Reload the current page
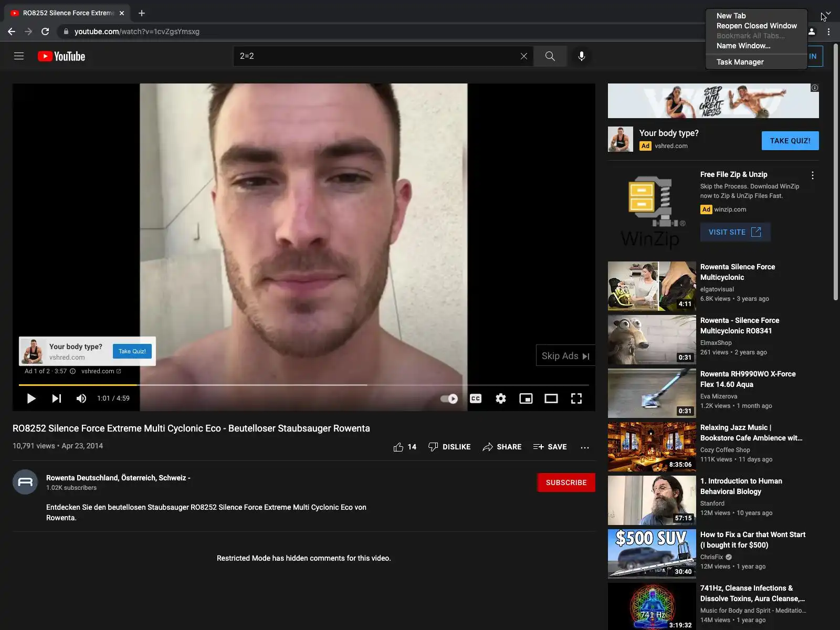The image size is (840, 630). click(45, 31)
